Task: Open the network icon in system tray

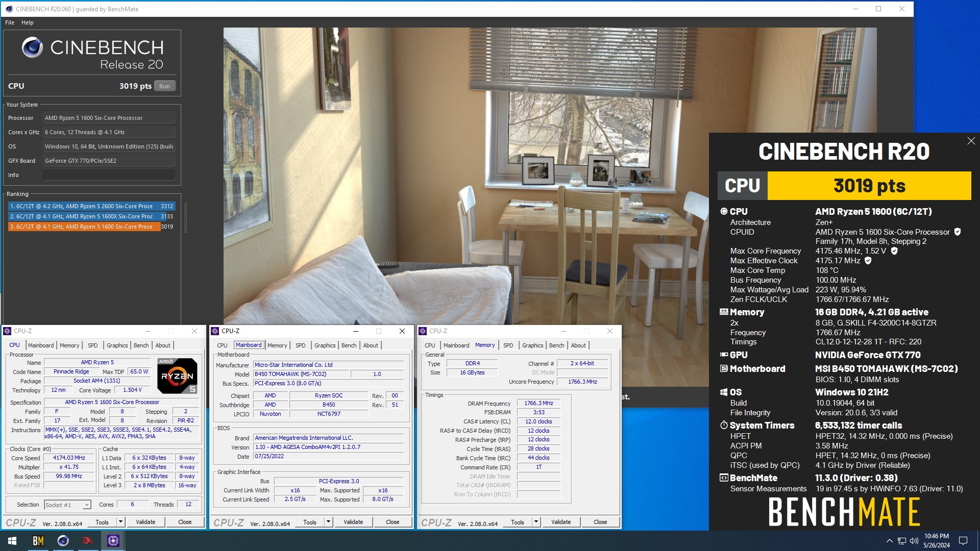Action: pos(902,541)
